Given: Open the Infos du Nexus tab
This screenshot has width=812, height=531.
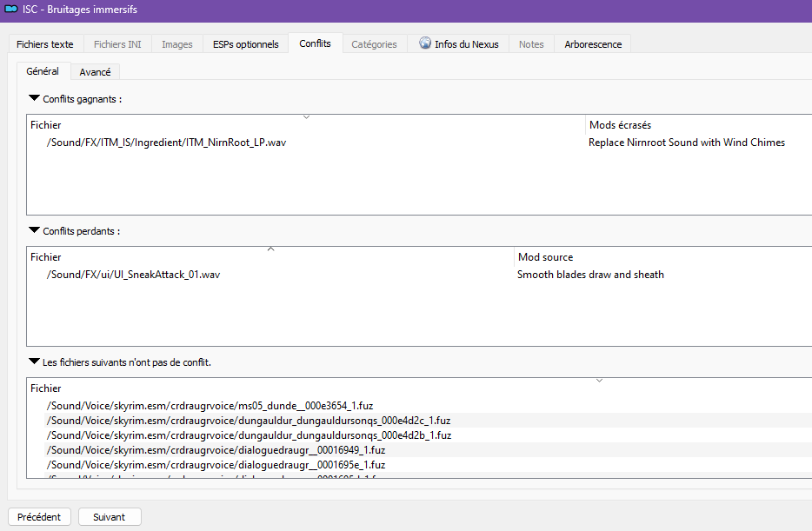Looking at the screenshot, I should pos(459,44).
